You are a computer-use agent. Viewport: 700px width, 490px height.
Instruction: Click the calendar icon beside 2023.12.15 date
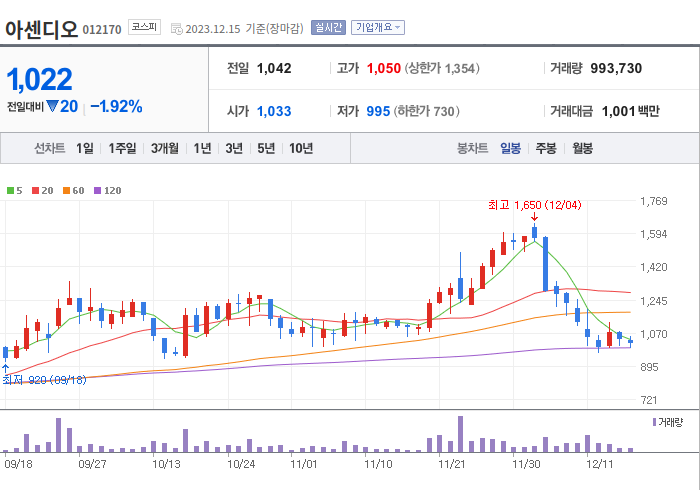177,29
